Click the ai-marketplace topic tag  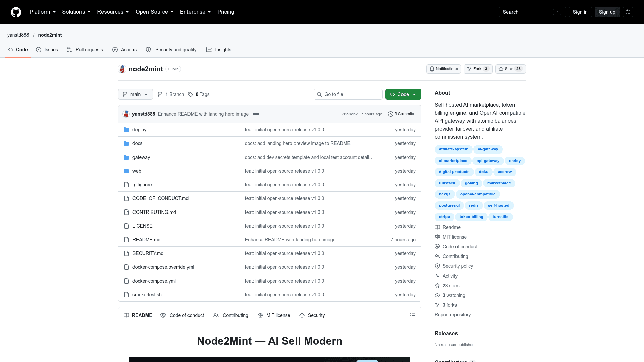(x=453, y=161)
